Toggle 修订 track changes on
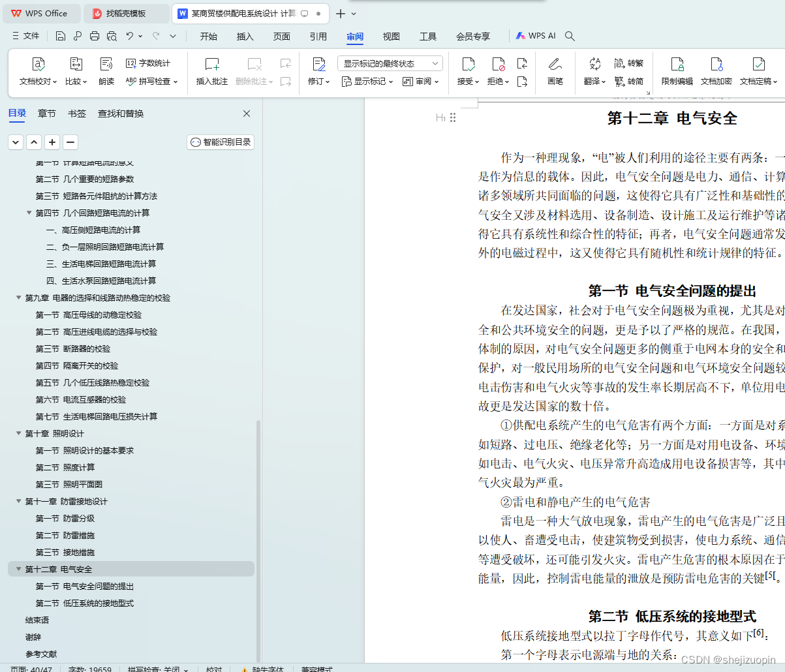This screenshot has height=672, width=785. [318, 64]
